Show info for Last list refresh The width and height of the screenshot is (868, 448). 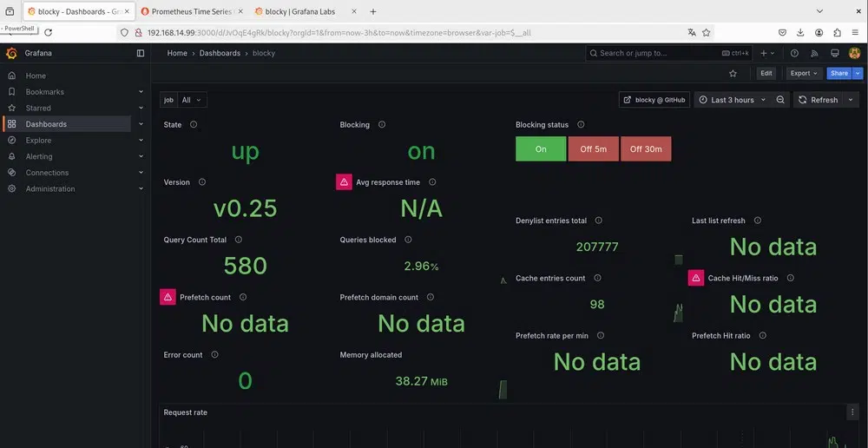click(x=757, y=221)
